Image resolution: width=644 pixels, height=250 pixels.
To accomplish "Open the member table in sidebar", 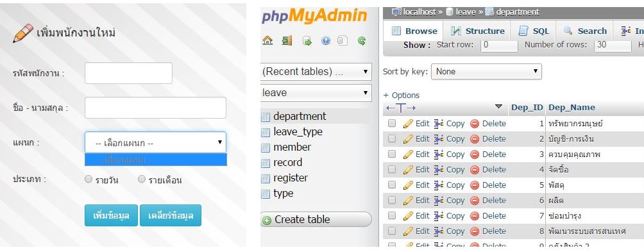I will click(x=292, y=147).
